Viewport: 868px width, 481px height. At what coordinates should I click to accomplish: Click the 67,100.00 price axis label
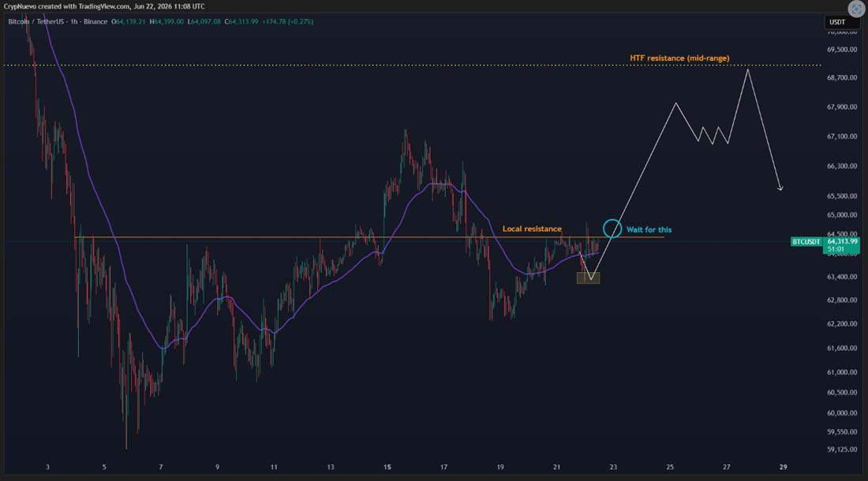(x=842, y=136)
